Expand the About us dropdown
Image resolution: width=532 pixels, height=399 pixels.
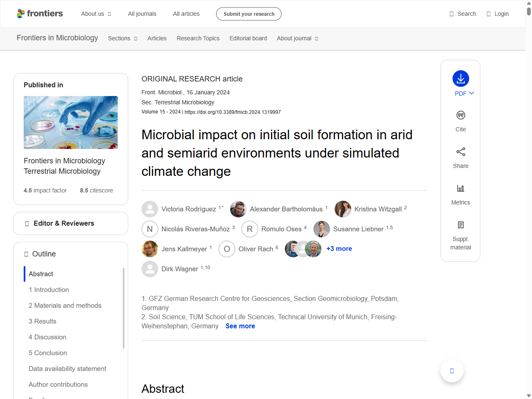[96, 14]
